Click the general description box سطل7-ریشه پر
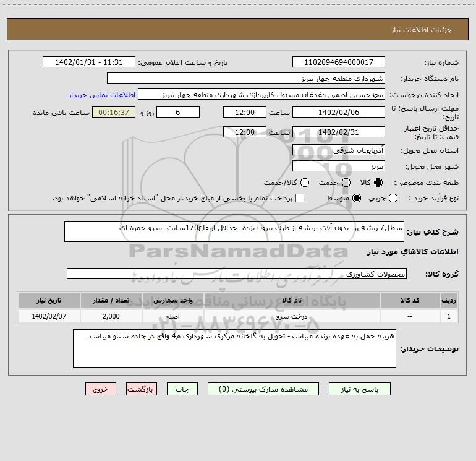476x461 pixels. pos(234,231)
